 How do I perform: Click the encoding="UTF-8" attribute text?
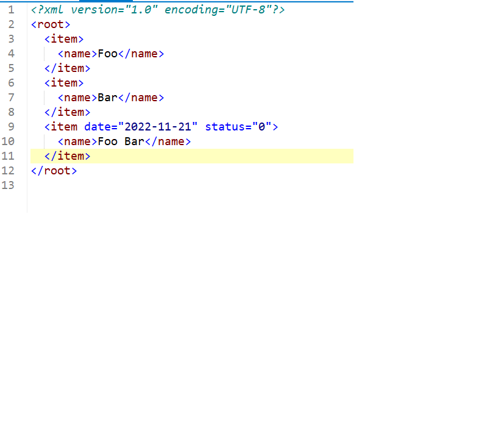coord(218,10)
